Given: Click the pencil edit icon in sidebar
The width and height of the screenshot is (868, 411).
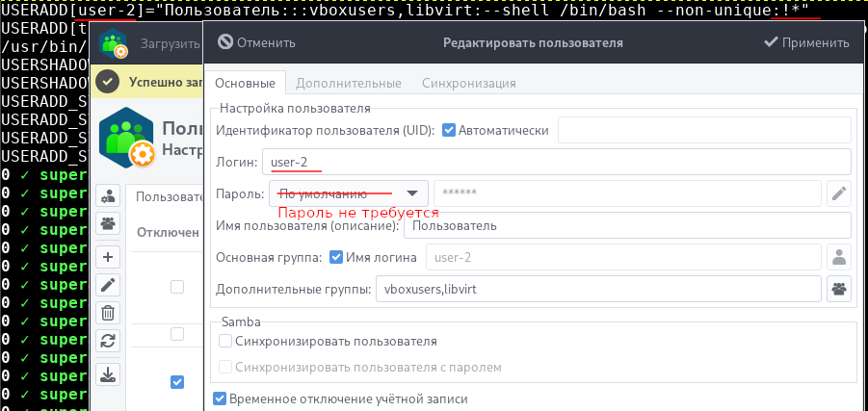Looking at the screenshot, I should [x=108, y=285].
